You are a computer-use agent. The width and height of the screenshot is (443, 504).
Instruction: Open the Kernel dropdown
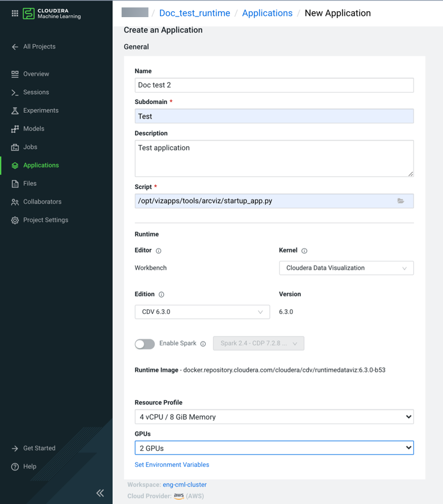346,268
